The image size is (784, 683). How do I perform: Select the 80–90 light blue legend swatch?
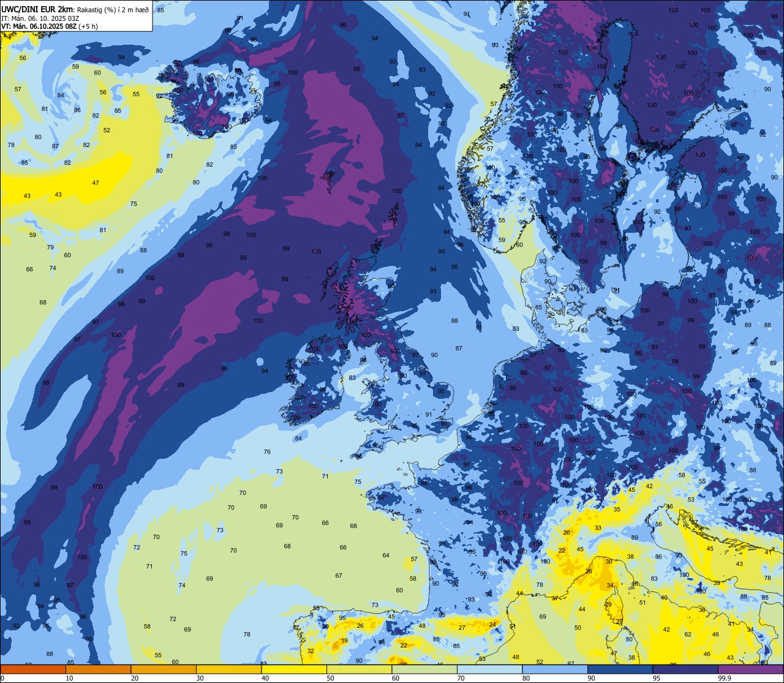tap(555, 669)
